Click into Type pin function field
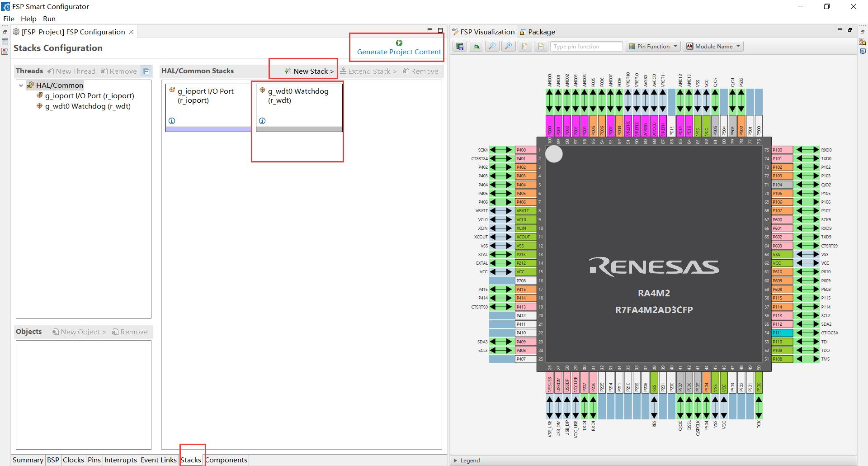868x466 pixels. coord(586,46)
